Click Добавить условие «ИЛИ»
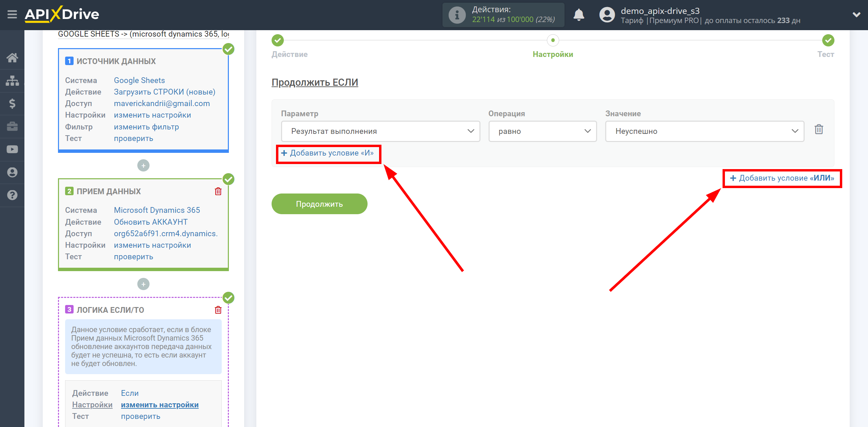868x427 pixels. [782, 178]
